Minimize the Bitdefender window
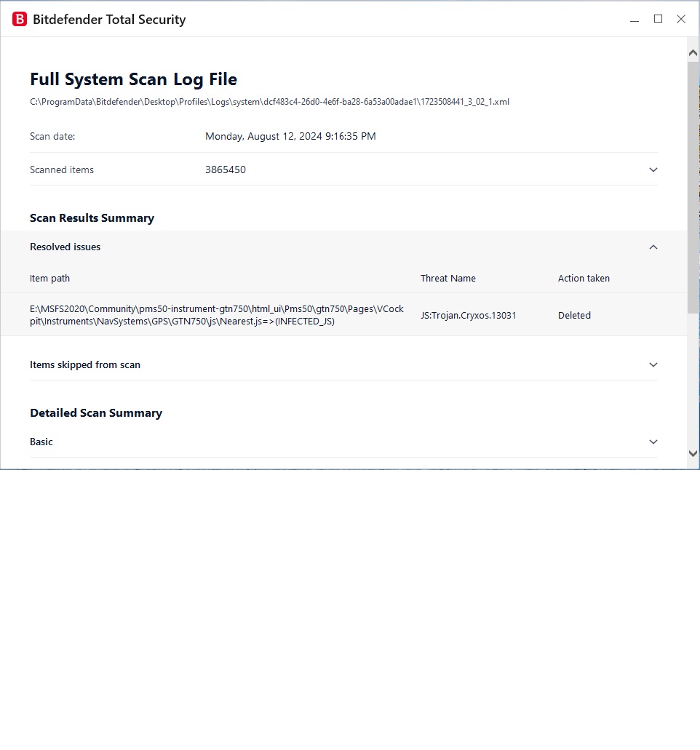Viewport: 700px width, 750px height. pyautogui.click(x=635, y=20)
